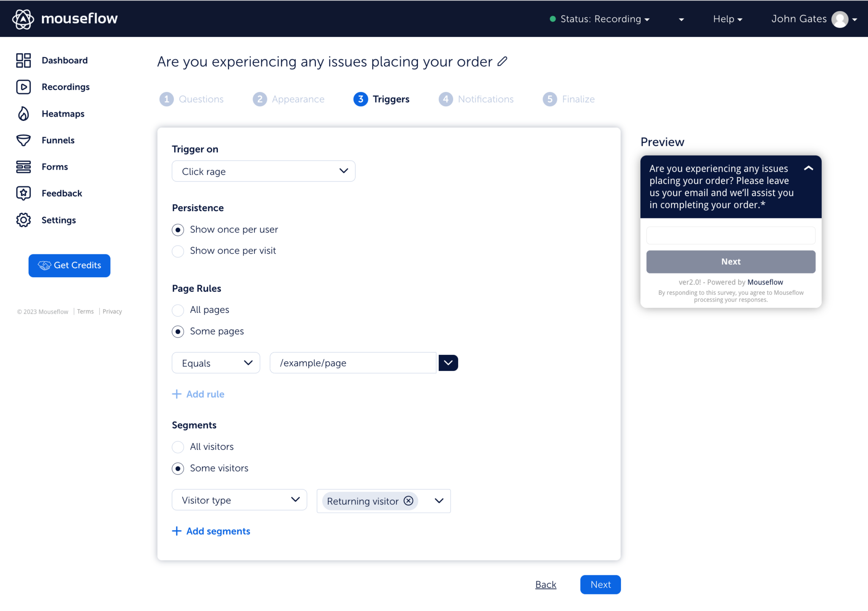Click the pencil icon to edit survey title
Viewport: 868px width, 611px height.
(x=502, y=61)
